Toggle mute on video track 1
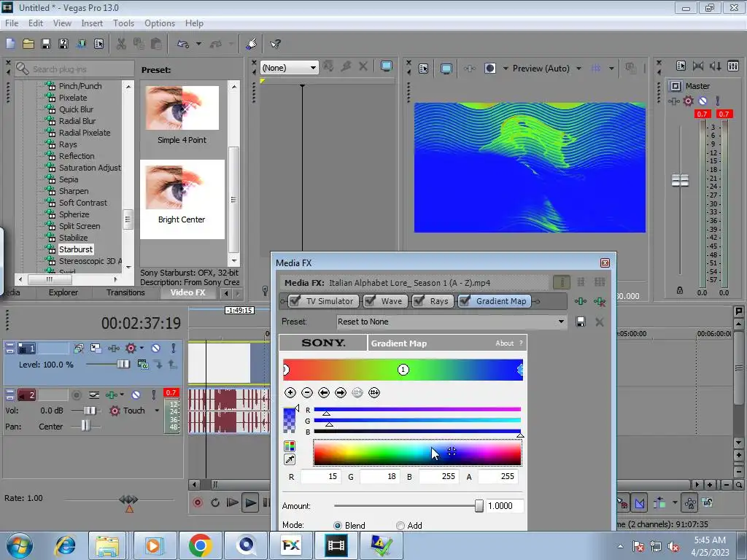This screenshot has height=560, width=747. click(156, 348)
